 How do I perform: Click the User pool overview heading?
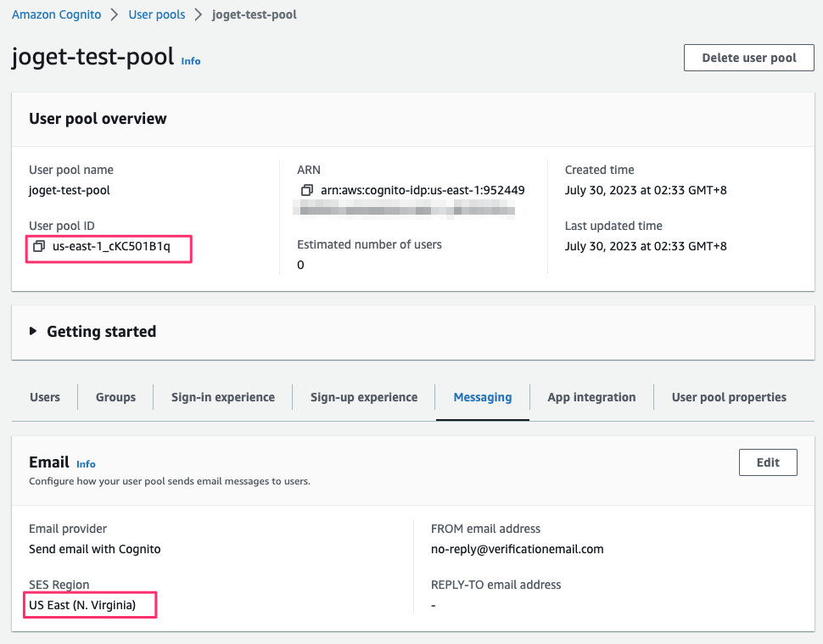[x=98, y=119]
